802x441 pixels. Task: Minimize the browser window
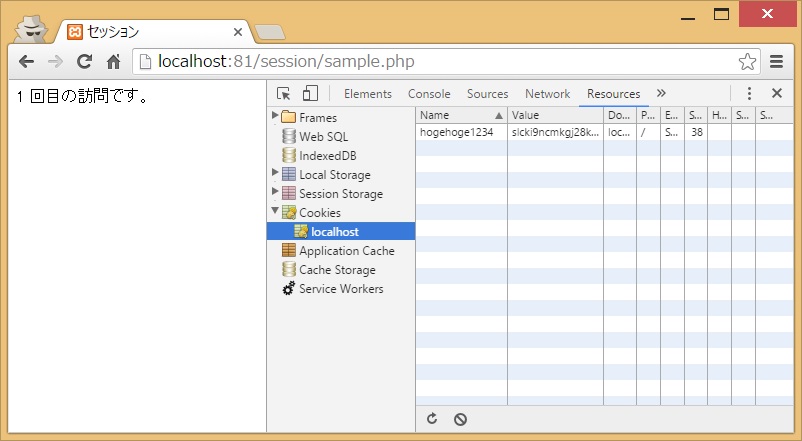pyautogui.click(x=688, y=17)
